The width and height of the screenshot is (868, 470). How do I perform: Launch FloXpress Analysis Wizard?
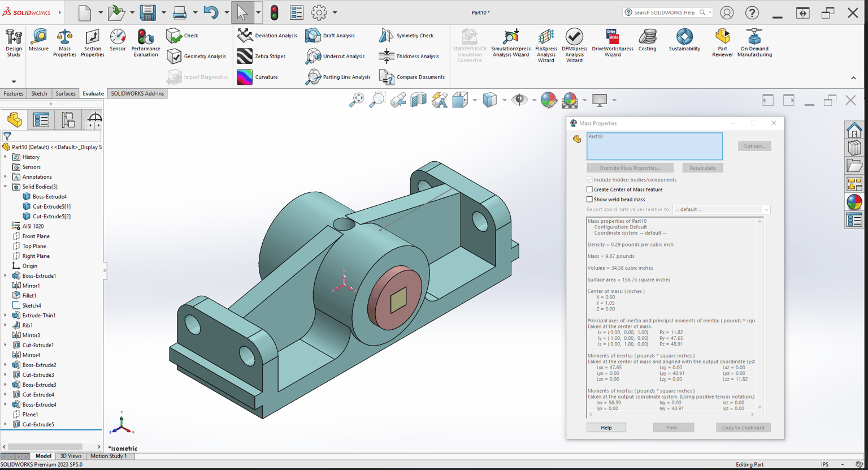point(546,45)
